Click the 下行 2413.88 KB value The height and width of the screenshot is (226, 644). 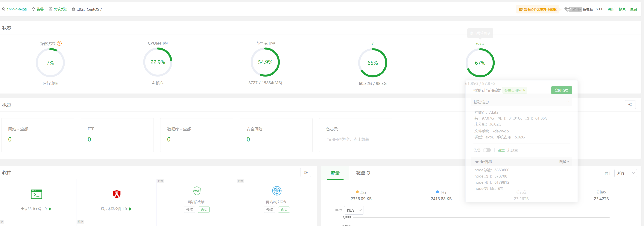point(441,199)
